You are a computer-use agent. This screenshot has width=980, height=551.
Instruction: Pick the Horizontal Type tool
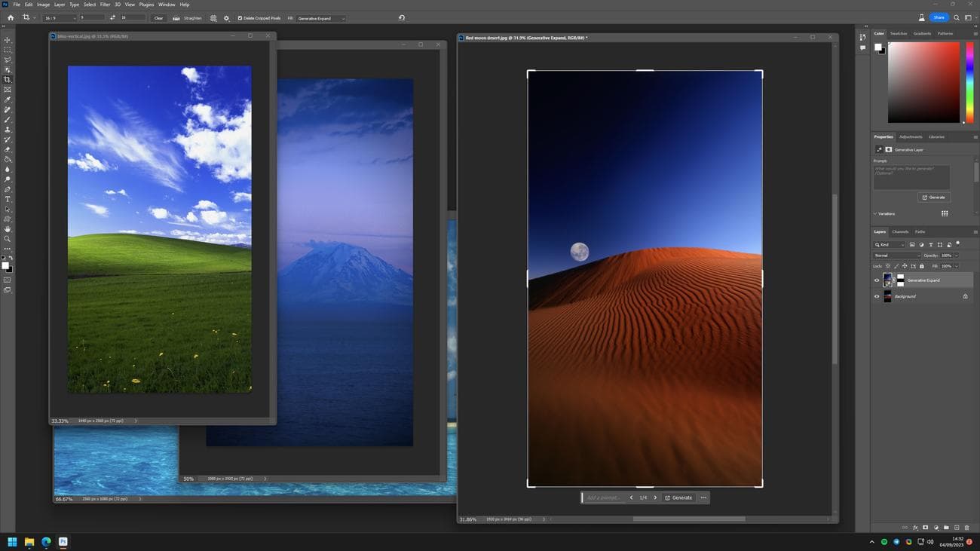(8, 199)
